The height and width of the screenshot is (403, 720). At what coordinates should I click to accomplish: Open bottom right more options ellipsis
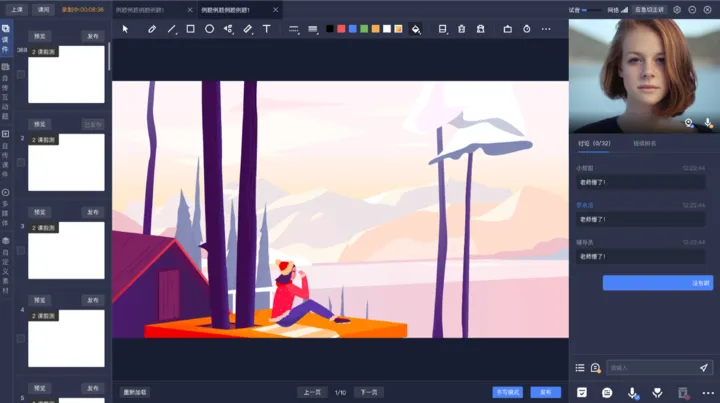pos(708,393)
